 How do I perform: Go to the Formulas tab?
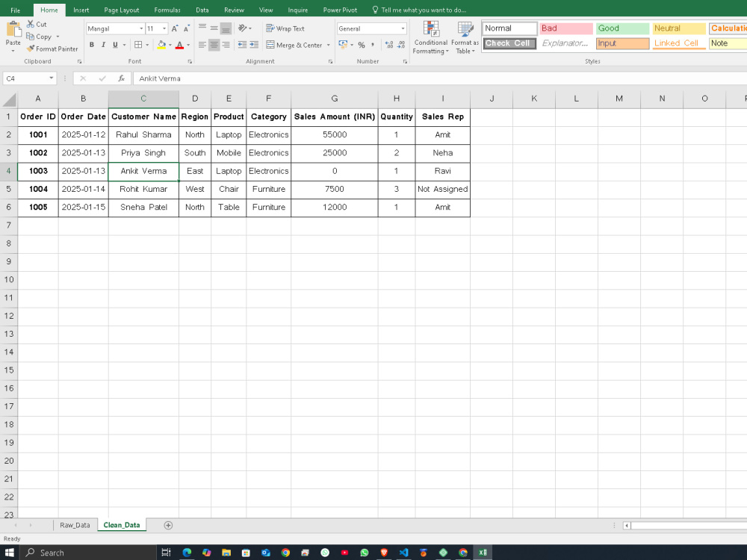[167, 10]
